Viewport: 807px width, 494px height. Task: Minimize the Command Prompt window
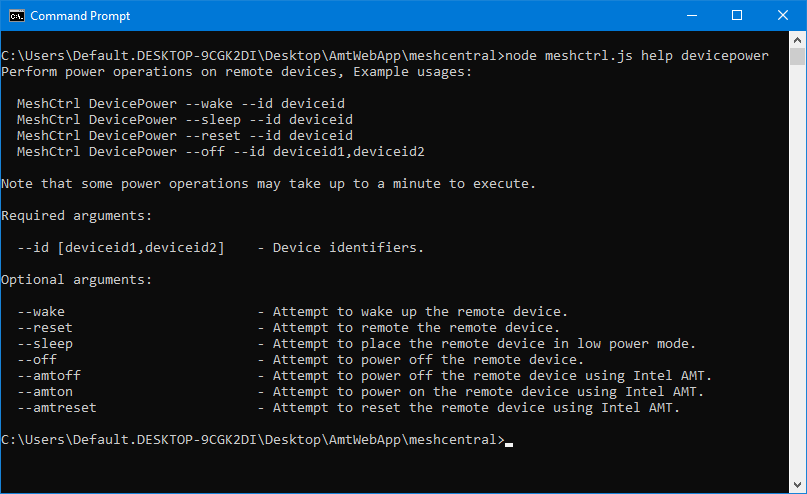[x=690, y=16]
